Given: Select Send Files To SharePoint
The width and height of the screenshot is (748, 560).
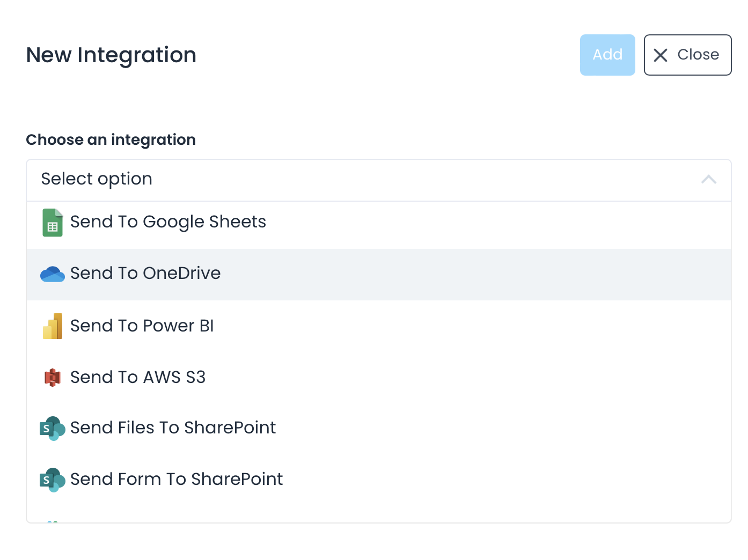Looking at the screenshot, I should (173, 428).
